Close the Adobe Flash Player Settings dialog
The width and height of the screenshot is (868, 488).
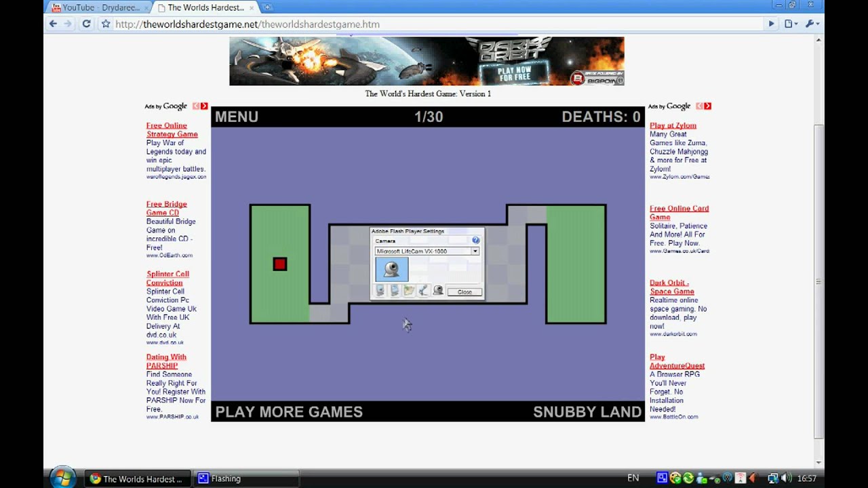(x=465, y=292)
